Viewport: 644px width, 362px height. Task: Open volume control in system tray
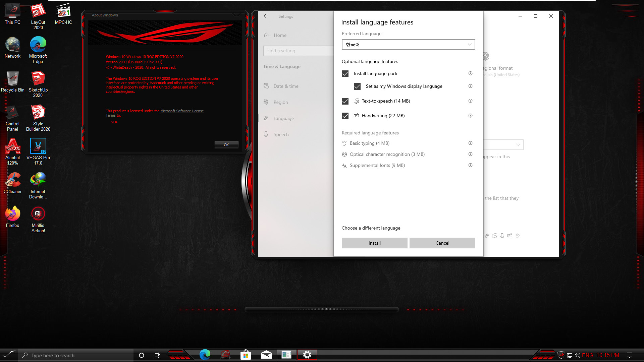point(577,355)
